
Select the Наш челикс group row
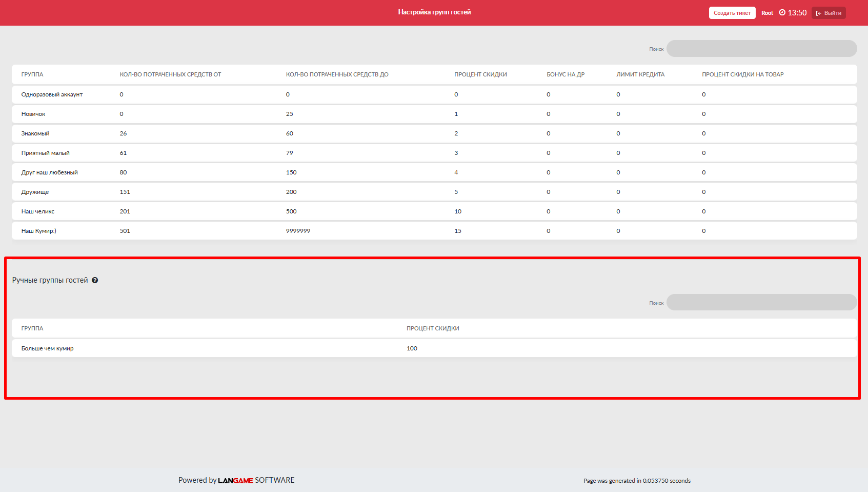pos(434,211)
